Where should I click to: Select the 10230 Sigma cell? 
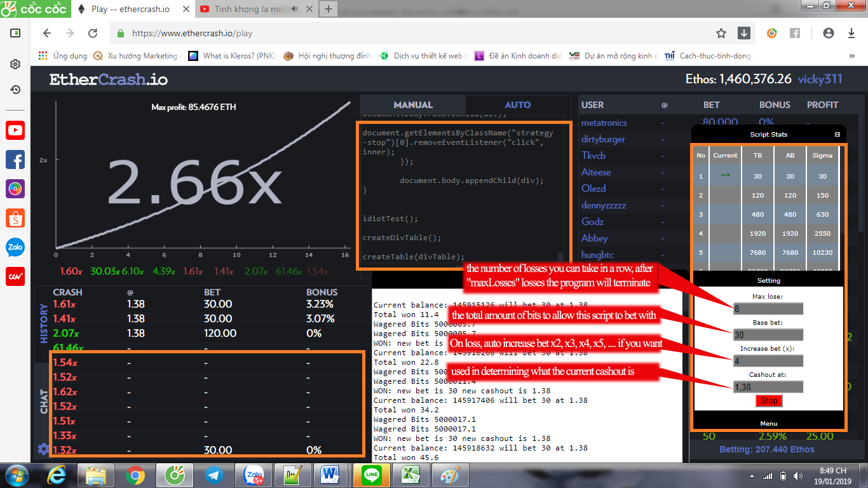click(x=822, y=252)
